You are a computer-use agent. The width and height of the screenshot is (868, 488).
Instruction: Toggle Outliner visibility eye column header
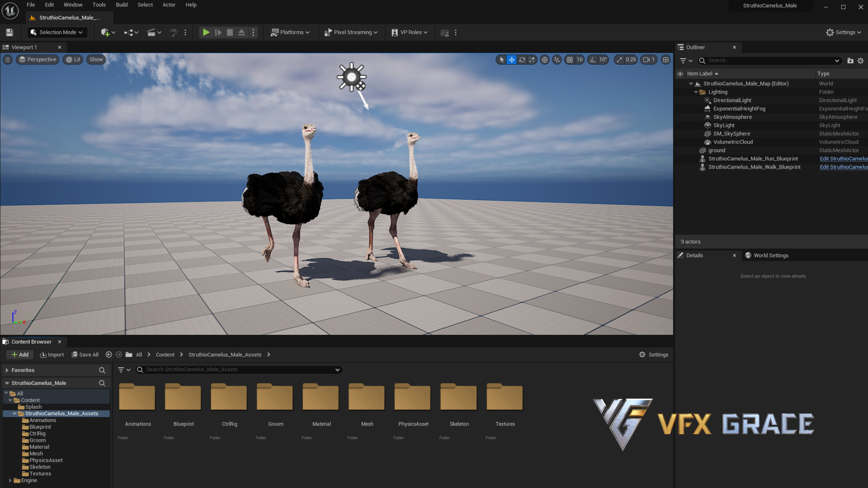tap(680, 74)
